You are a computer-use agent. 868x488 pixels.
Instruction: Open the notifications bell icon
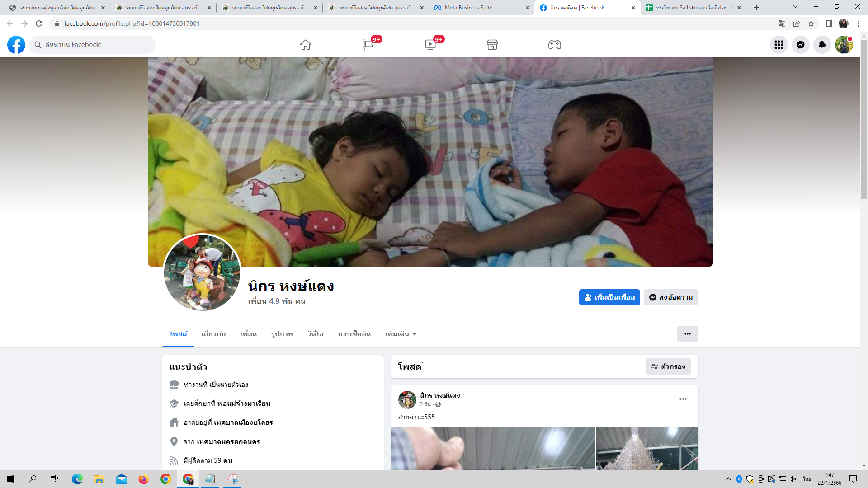[822, 45]
